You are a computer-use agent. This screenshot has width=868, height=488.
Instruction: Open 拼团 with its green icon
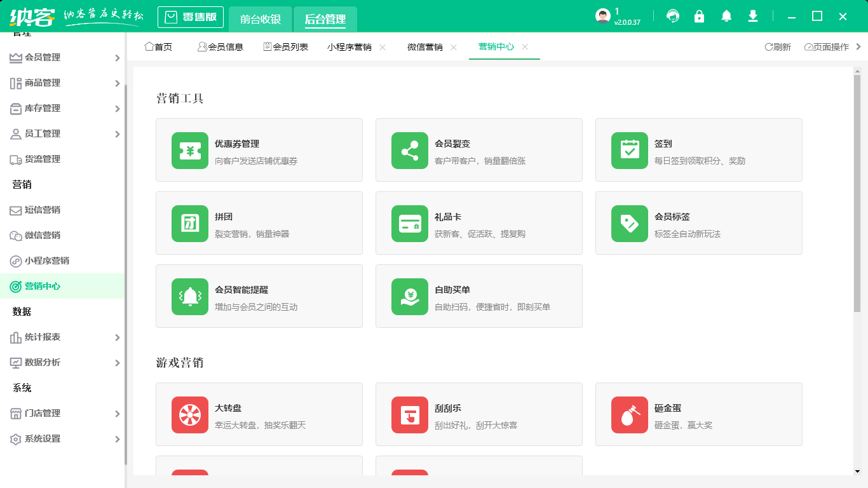coord(189,224)
